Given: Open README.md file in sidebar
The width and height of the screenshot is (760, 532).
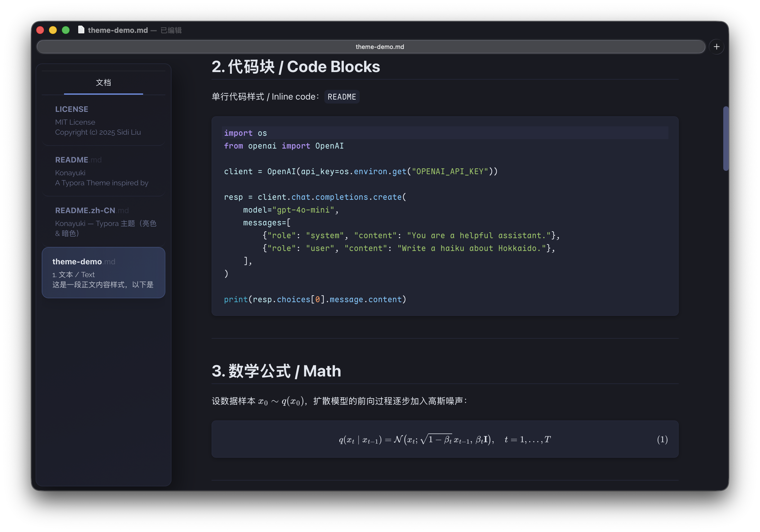Looking at the screenshot, I should [x=103, y=171].
